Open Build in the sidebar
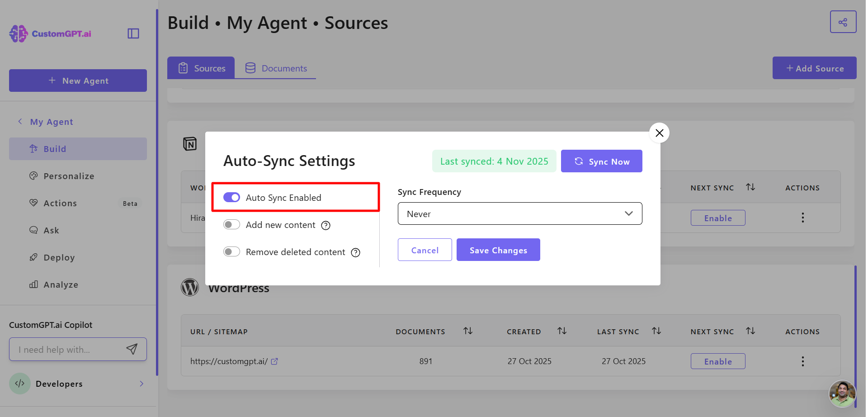Screen dimensions: 868x417 (78, 149)
